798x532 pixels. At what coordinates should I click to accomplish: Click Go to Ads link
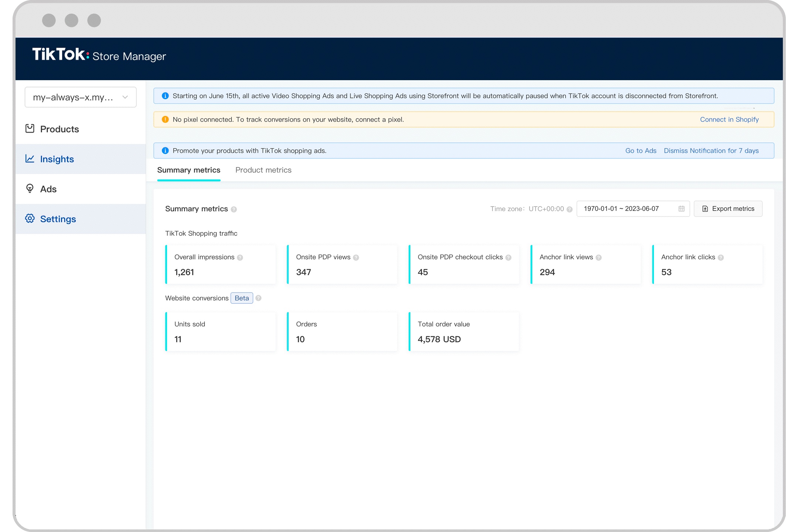point(641,150)
